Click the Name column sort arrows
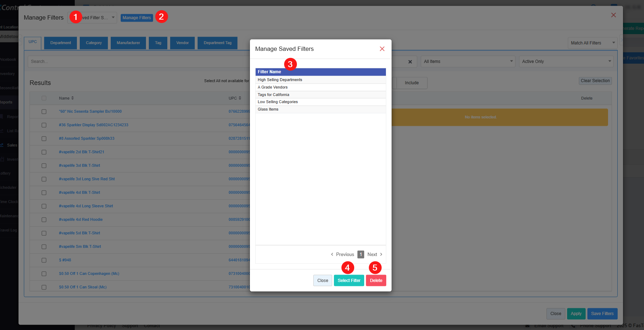 (73, 98)
